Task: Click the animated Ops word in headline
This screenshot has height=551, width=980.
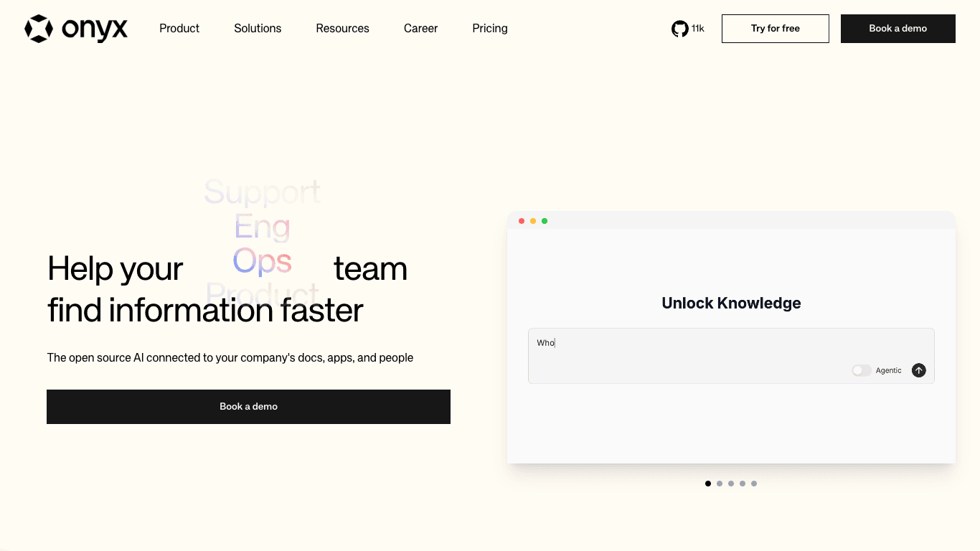Action: 263,263
